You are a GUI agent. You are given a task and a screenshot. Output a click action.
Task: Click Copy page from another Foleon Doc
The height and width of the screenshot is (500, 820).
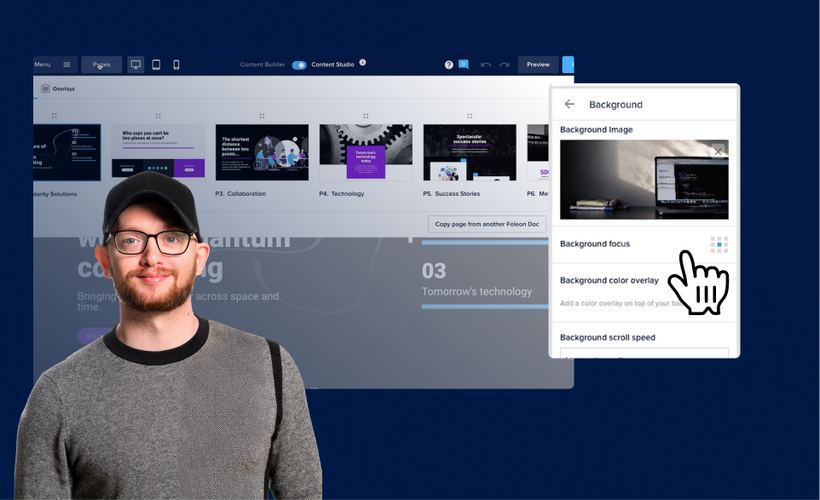487,224
